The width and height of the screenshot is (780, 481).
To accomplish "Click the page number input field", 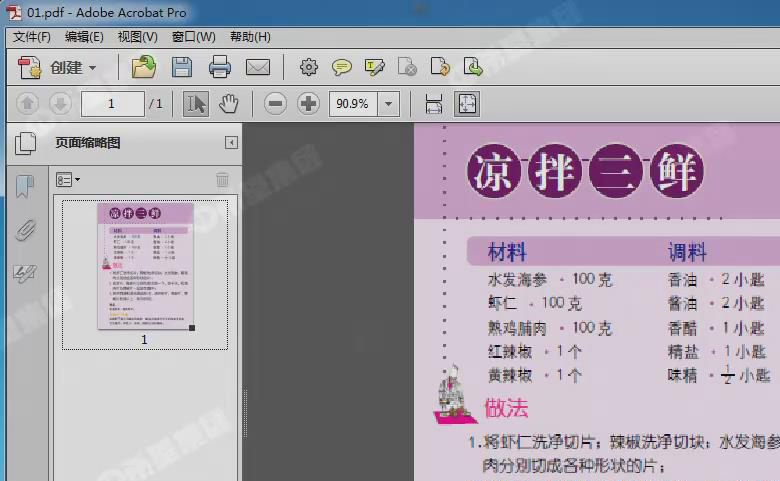I will (112, 104).
